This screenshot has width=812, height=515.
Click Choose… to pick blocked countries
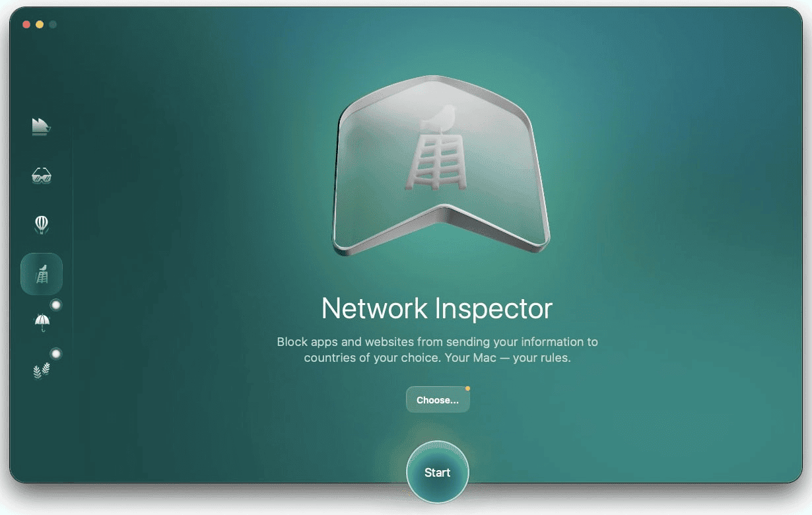(438, 399)
